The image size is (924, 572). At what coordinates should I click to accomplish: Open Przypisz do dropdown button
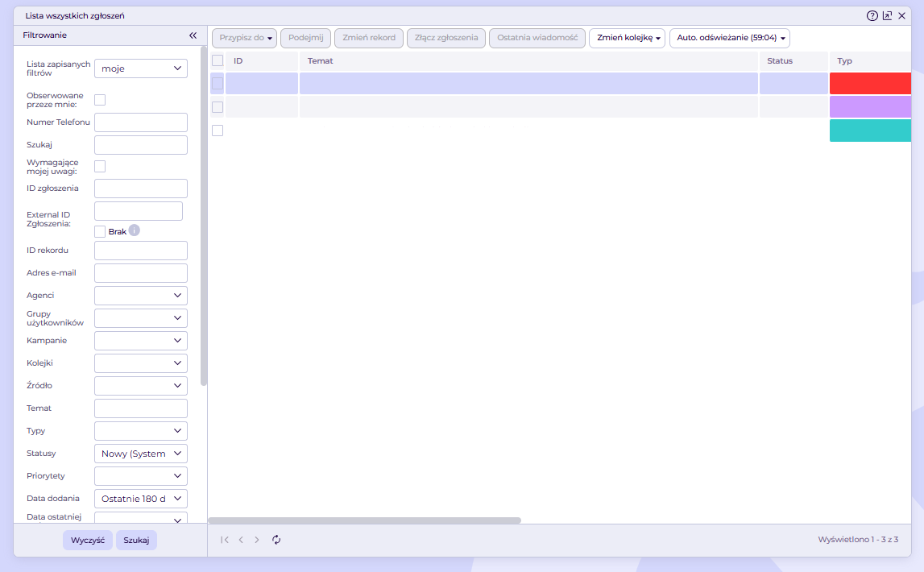coord(245,38)
